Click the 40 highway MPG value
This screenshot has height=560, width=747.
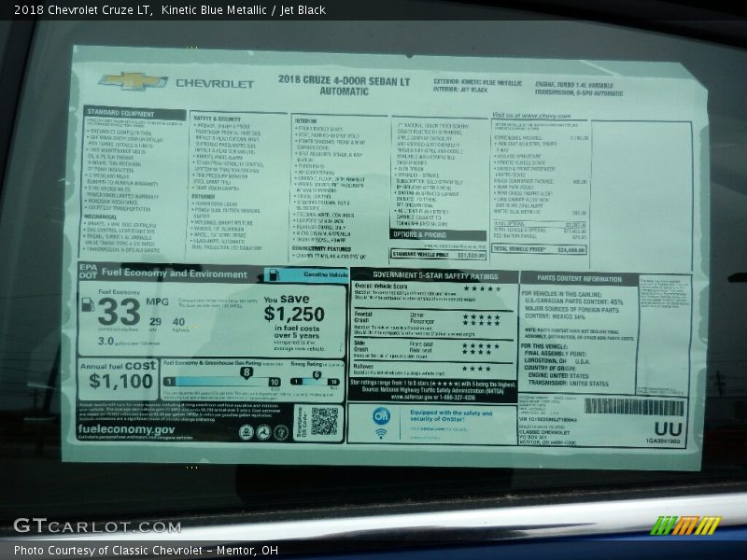point(178,322)
